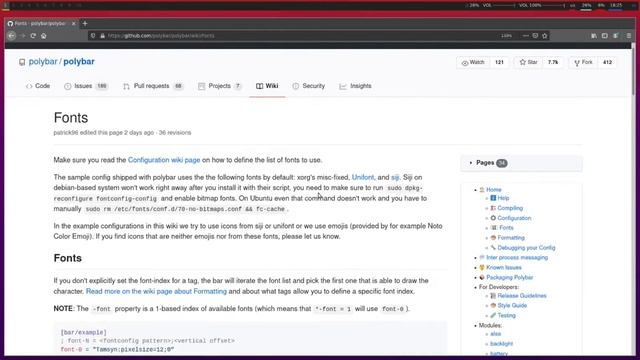Open the wiki page about Formatting link
The image size is (640, 360).
coord(156,291)
